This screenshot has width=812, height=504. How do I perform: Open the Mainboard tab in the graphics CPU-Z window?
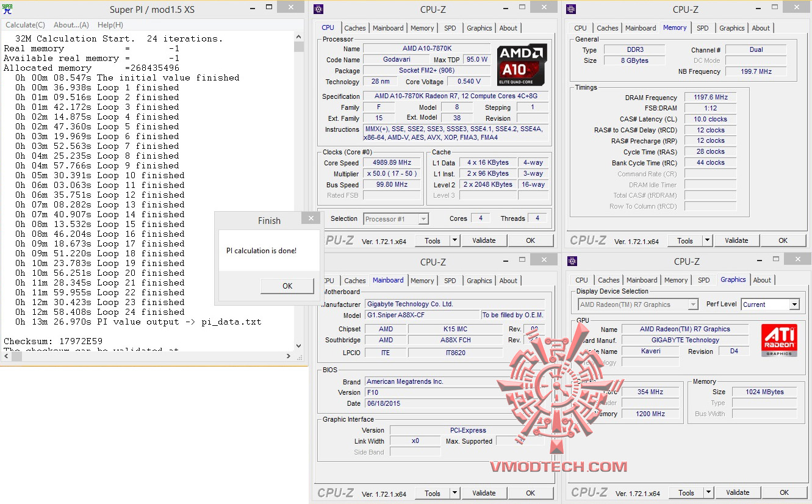642,280
